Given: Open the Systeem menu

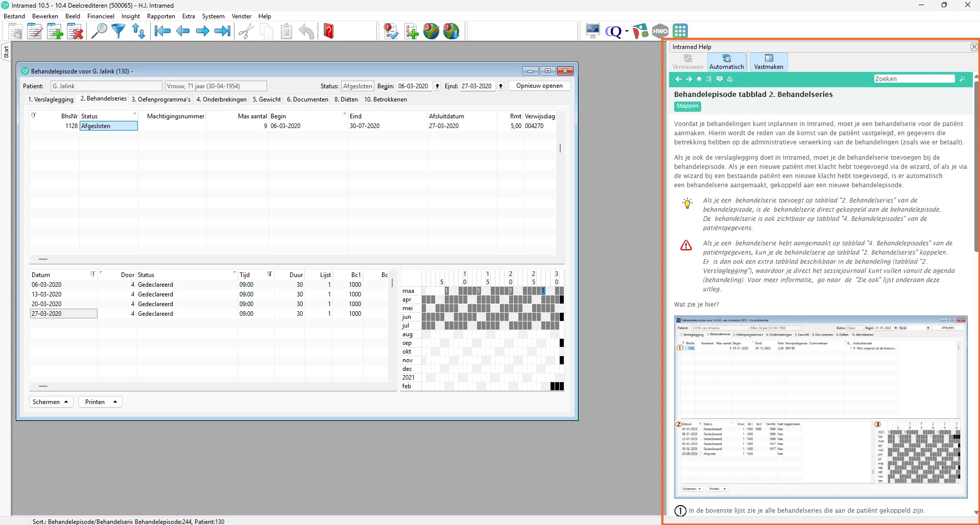Looking at the screenshot, I should pos(213,16).
